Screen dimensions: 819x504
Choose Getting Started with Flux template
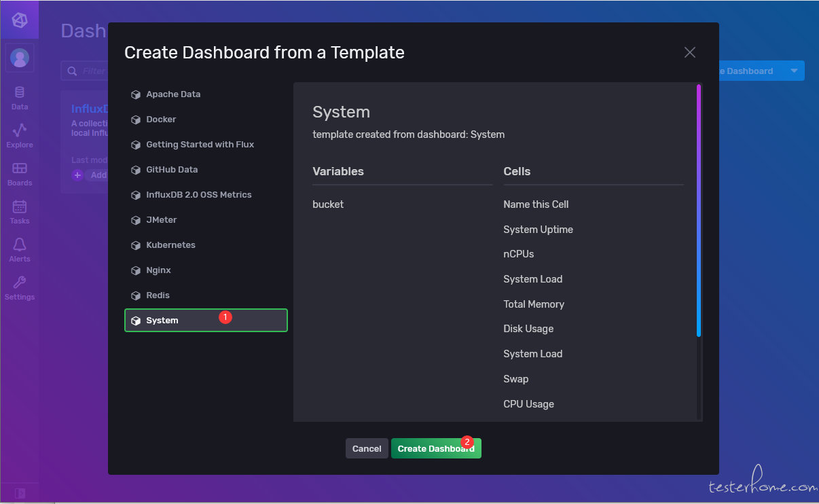206,145
